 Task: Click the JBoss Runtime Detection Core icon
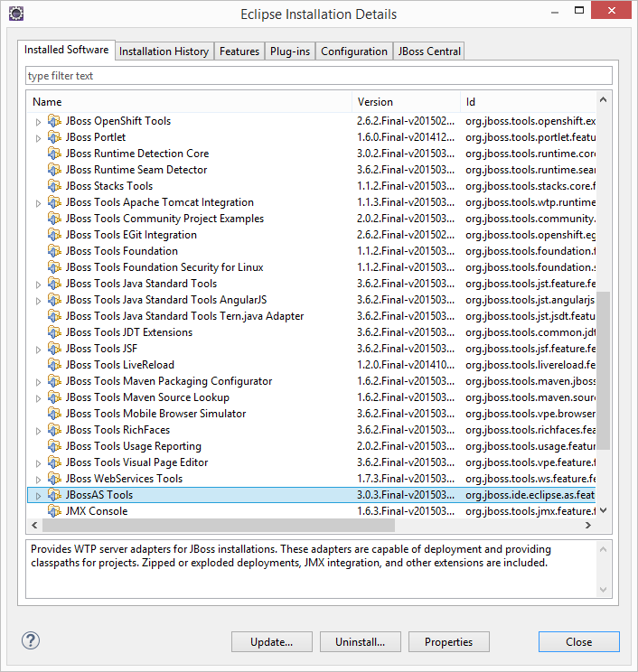pos(54,154)
